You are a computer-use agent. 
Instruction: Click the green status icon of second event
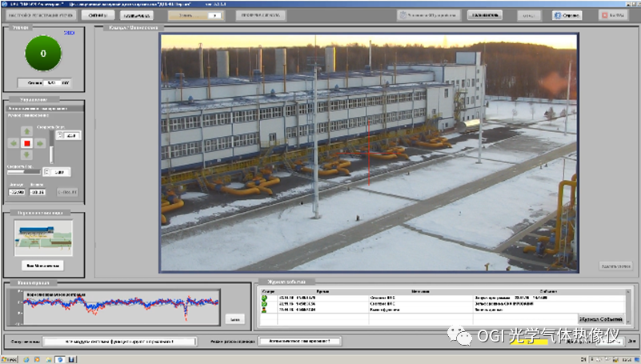tap(264, 304)
